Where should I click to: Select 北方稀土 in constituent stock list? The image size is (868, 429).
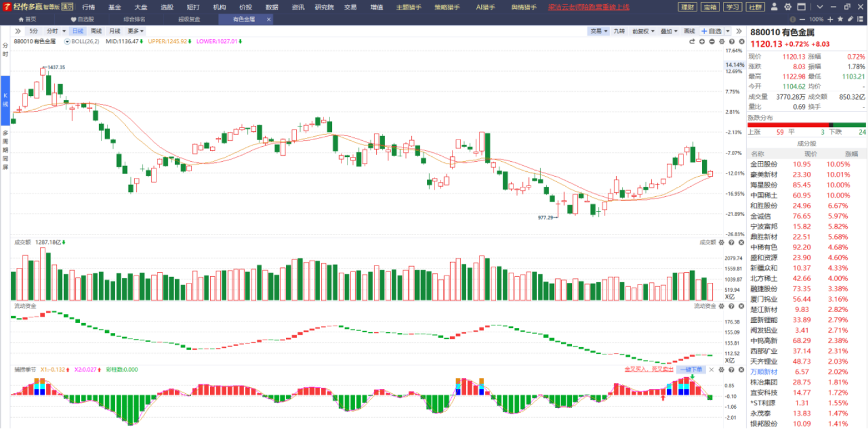tap(764, 278)
